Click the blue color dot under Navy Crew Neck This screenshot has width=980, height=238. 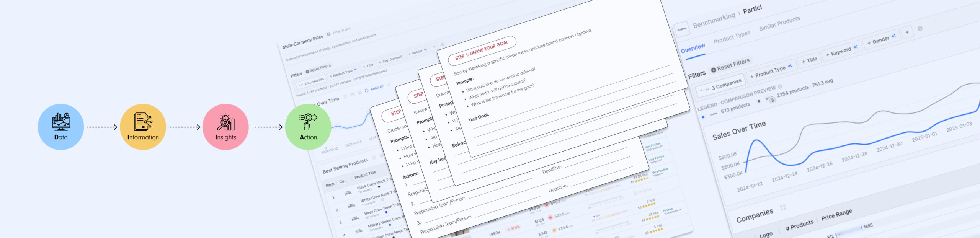386,212
